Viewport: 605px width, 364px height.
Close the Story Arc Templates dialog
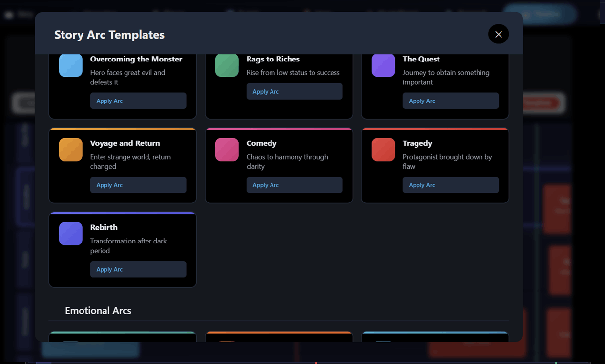pyautogui.click(x=499, y=34)
